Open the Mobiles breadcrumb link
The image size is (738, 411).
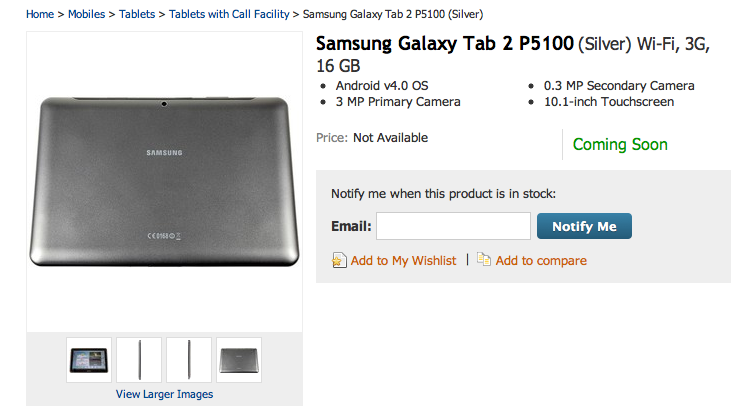pos(87,15)
